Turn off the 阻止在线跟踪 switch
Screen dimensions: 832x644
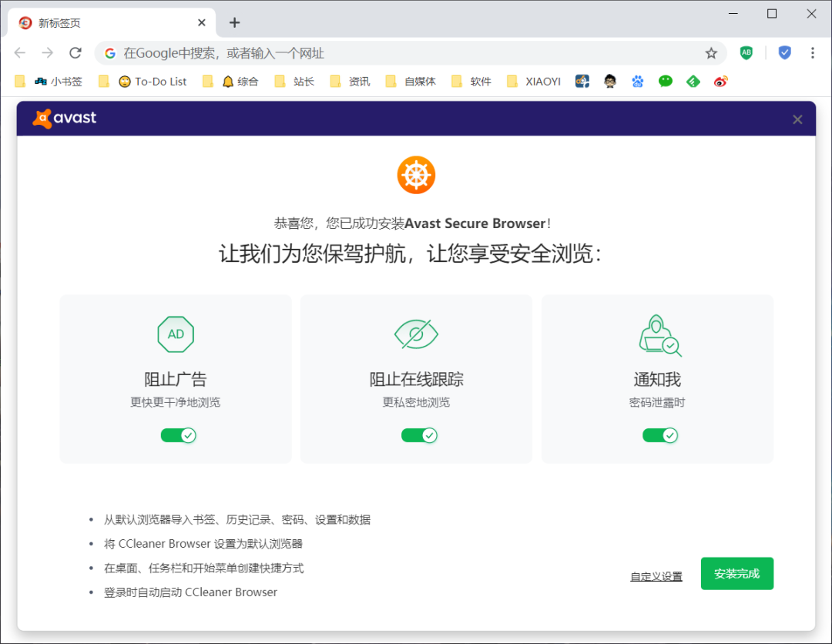[420, 435]
